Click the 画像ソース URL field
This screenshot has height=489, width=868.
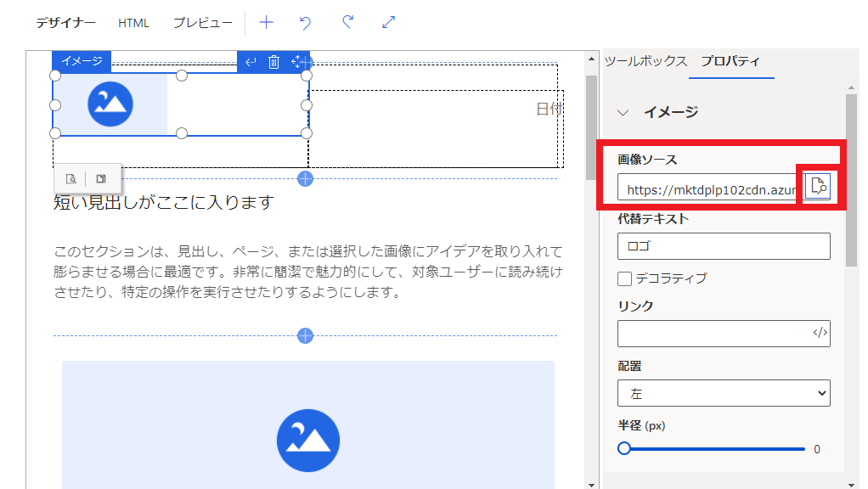[707, 188]
